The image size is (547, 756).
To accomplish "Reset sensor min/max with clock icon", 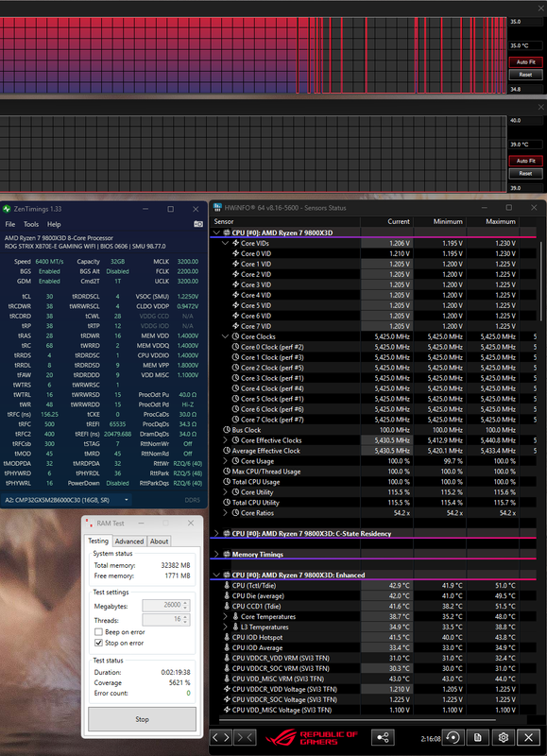I will [453, 737].
